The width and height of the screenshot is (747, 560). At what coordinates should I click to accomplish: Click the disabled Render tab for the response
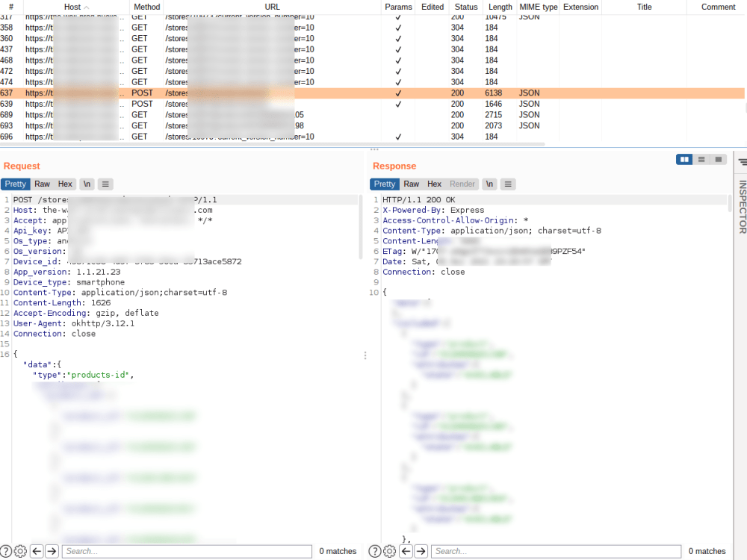(462, 184)
